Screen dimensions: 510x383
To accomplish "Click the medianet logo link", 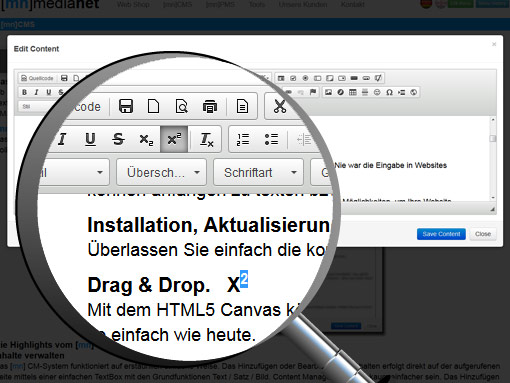I will pyautogui.click(x=50, y=5).
